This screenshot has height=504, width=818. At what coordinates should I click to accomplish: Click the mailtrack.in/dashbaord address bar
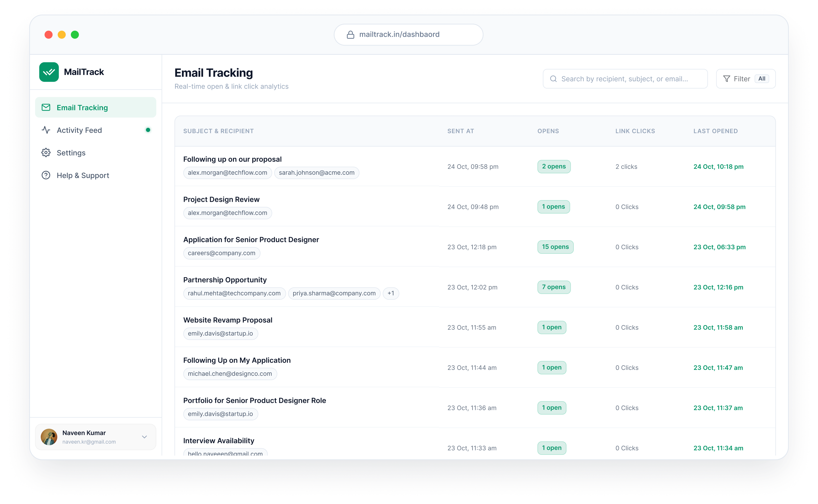coord(408,34)
